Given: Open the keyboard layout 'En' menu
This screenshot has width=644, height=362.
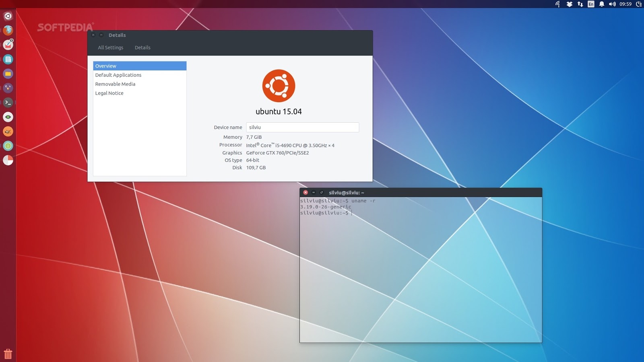Looking at the screenshot, I should [591, 4].
